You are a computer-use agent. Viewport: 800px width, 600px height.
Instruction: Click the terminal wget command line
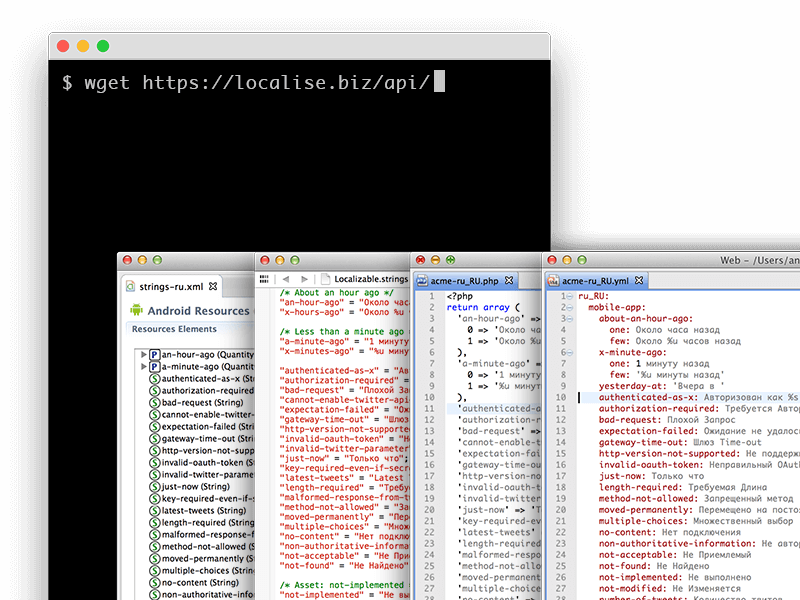click(245, 82)
